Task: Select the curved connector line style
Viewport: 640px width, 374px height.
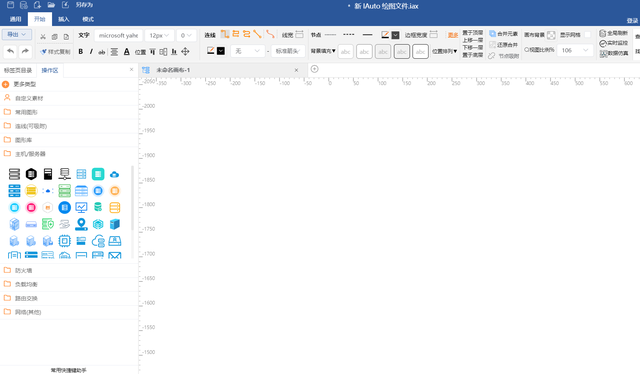Action: click(x=270, y=34)
